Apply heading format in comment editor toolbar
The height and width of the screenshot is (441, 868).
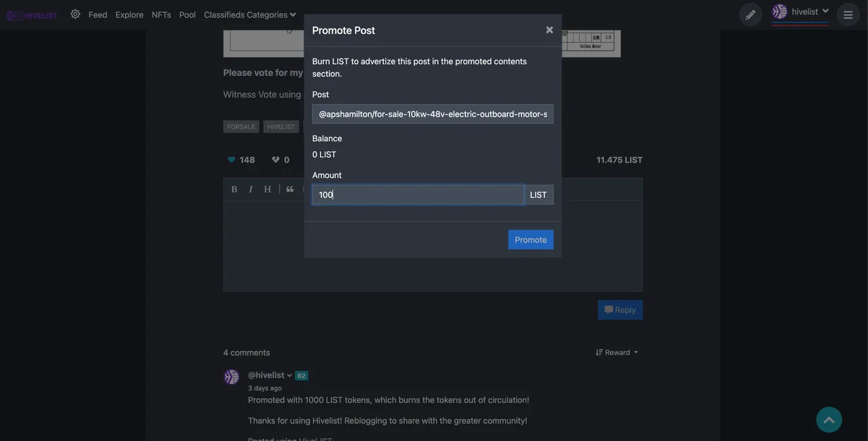pyautogui.click(x=267, y=189)
